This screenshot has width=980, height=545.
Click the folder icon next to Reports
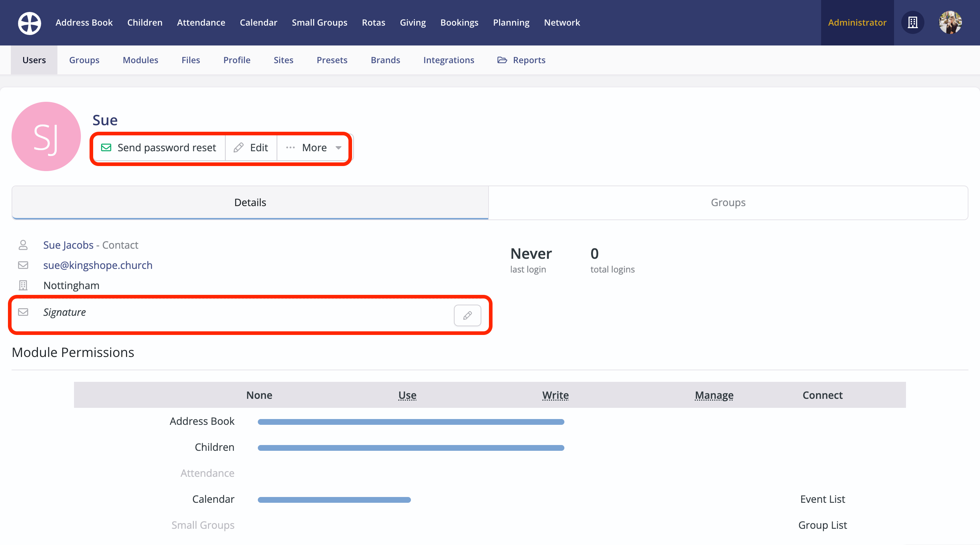502,60
